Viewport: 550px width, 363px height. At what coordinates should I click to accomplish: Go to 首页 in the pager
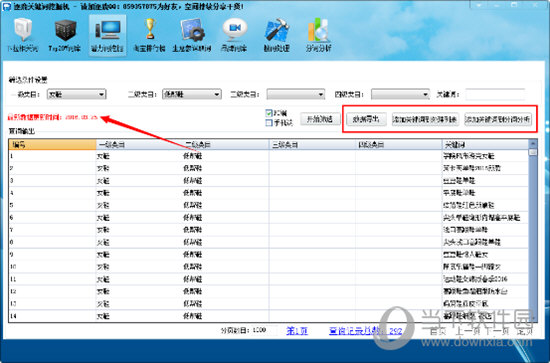[x=438, y=331]
